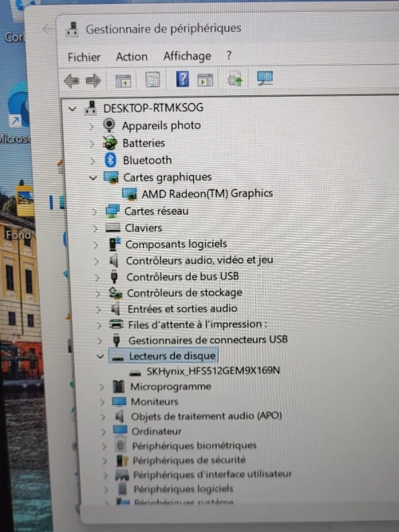Screen dimensions: 399x532
Task: Click the Contrôleurs de bus USB icon
Action: click(x=114, y=276)
